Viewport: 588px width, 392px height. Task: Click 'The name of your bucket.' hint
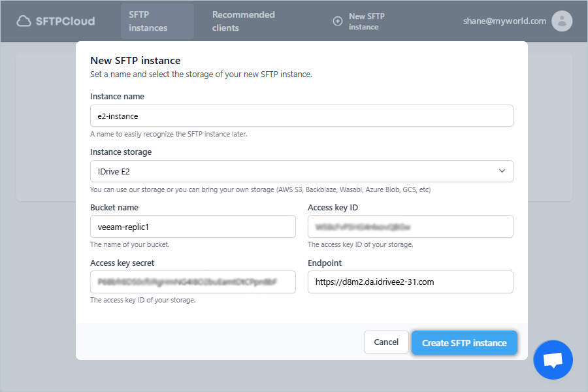(130, 244)
